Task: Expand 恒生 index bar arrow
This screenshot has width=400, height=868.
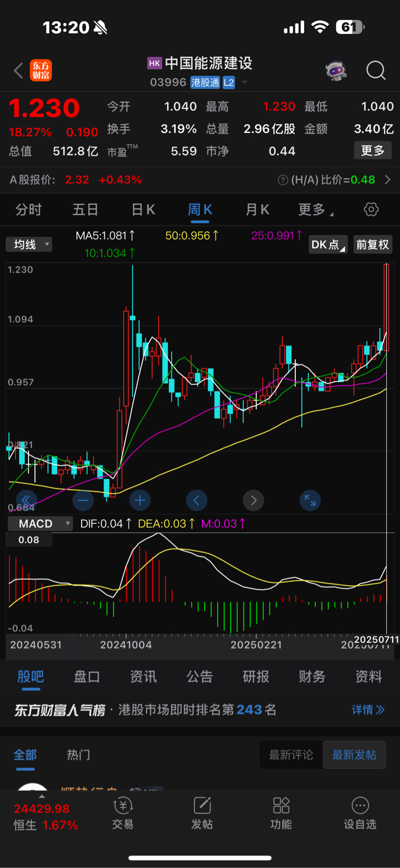Action: (42, 797)
